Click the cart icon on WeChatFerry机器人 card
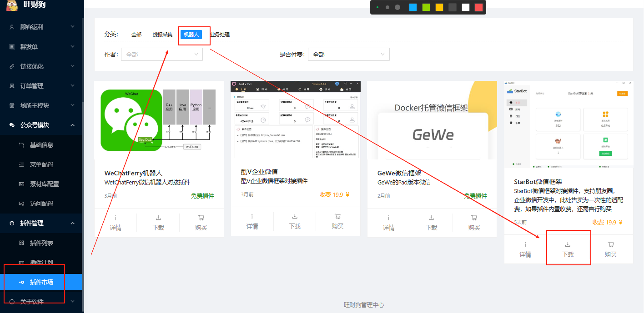Image resolution: width=644 pixels, height=313 pixels. tap(201, 218)
